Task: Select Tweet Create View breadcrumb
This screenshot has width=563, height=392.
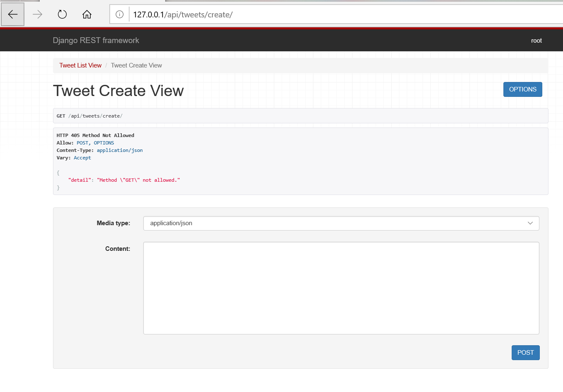Action: coord(137,65)
